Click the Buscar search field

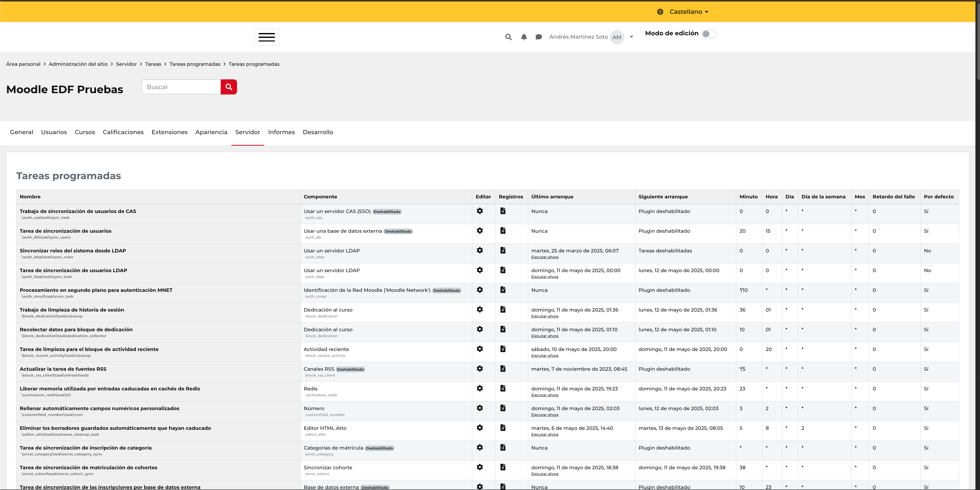pyautogui.click(x=181, y=87)
